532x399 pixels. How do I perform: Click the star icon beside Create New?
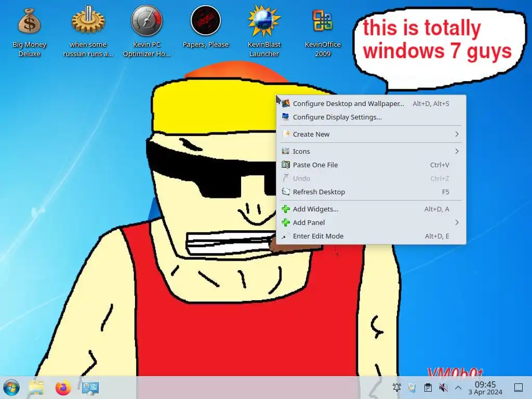tap(286, 134)
